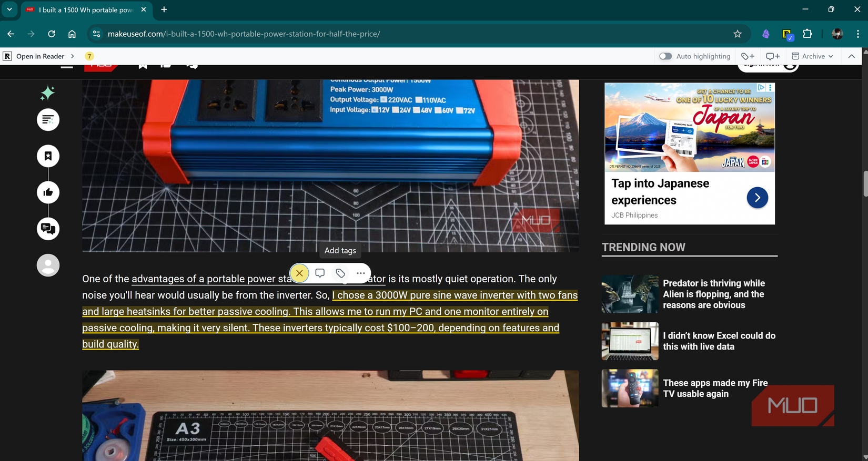Open the Archive dropdown
This screenshot has height=461, width=868.
[x=813, y=56]
